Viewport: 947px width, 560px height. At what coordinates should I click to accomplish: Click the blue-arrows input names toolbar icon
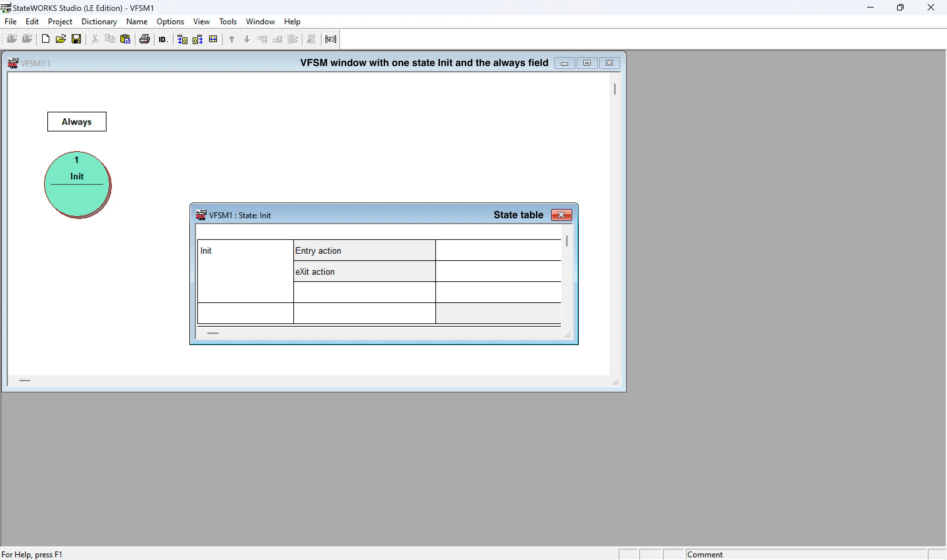[x=182, y=39]
